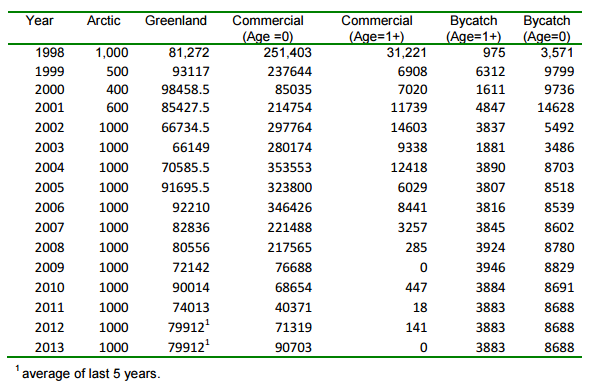
Task: Select the year cell 1998
Action: (50, 53)
